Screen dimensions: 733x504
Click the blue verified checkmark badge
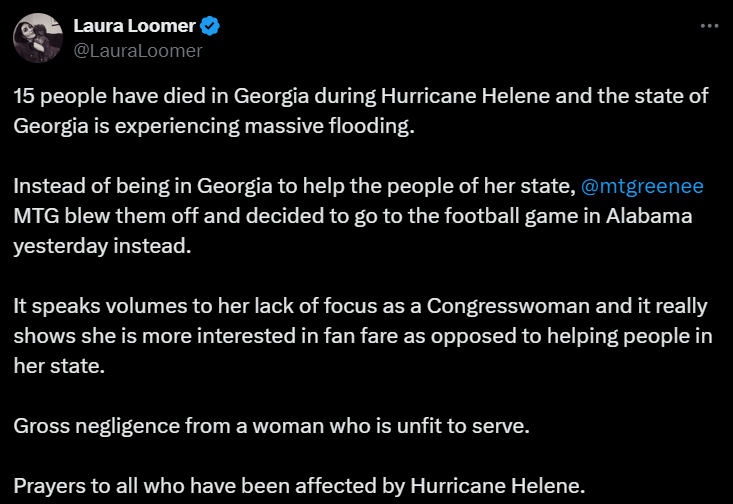pyautogui.click(x=210, y=26)
